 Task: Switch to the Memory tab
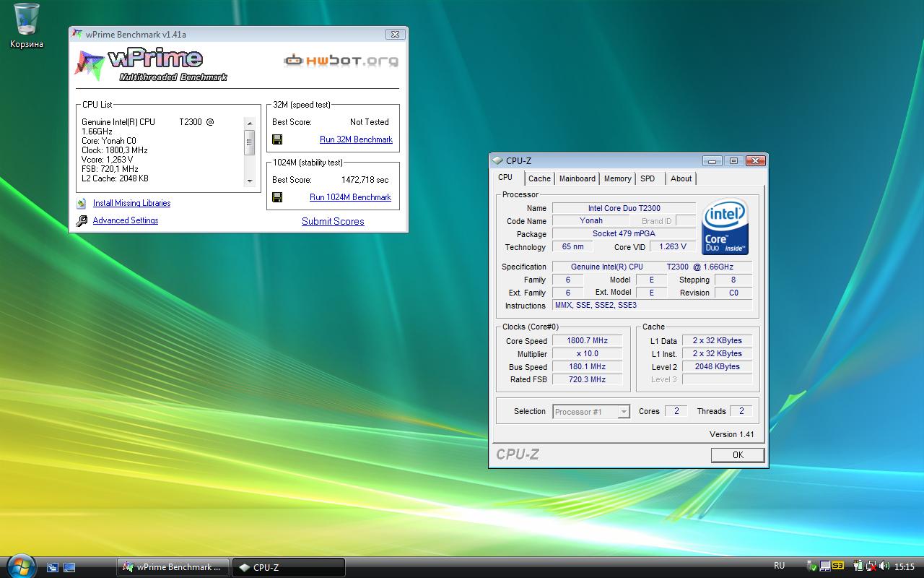click(618, 178)
